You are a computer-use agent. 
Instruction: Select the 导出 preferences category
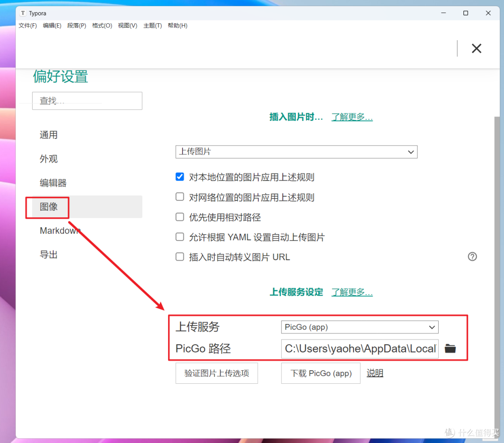pos(87,255)
